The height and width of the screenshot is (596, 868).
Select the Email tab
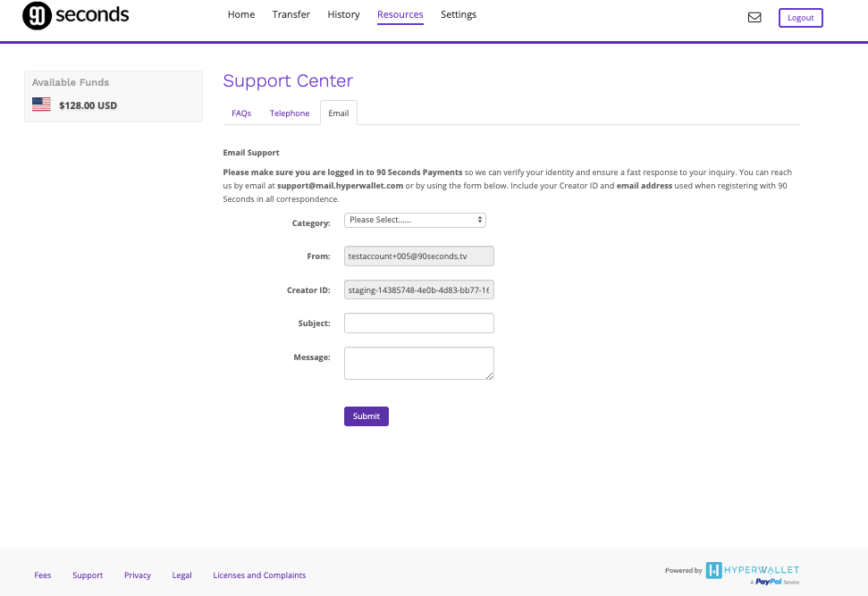click(339, 113)
